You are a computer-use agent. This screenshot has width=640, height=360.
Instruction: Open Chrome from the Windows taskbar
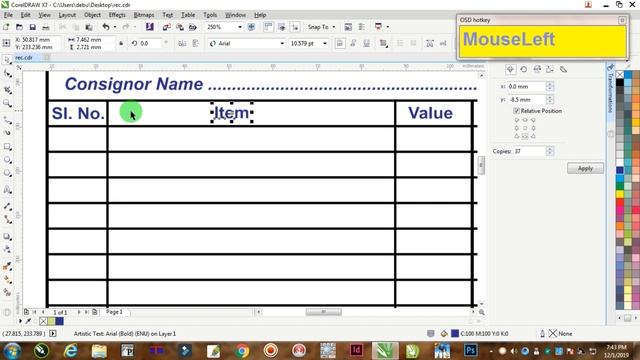coord(242,351)
